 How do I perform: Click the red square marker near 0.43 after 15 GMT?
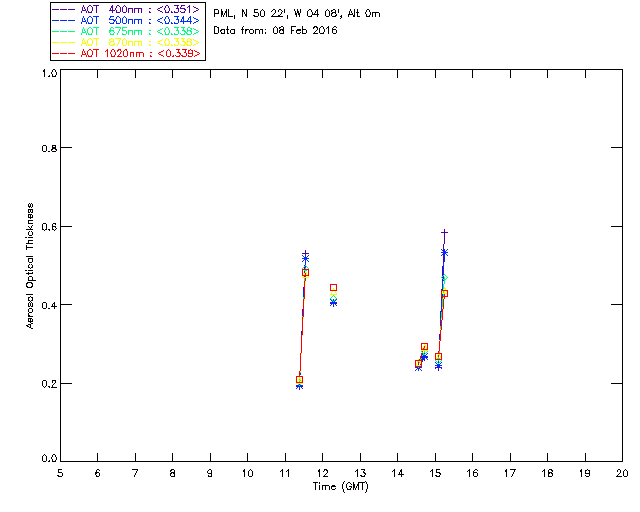[444, 294]
